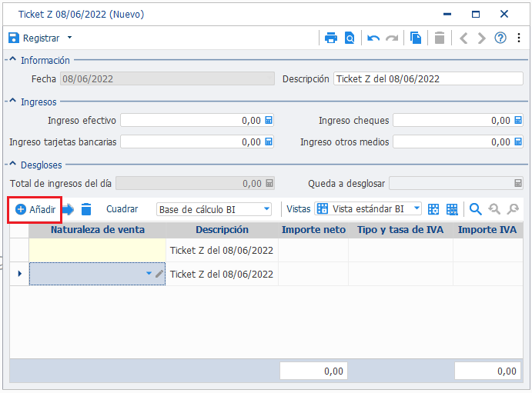Click the Cuadrar button
The image size is (532, 393).
(x=122, y=209)
